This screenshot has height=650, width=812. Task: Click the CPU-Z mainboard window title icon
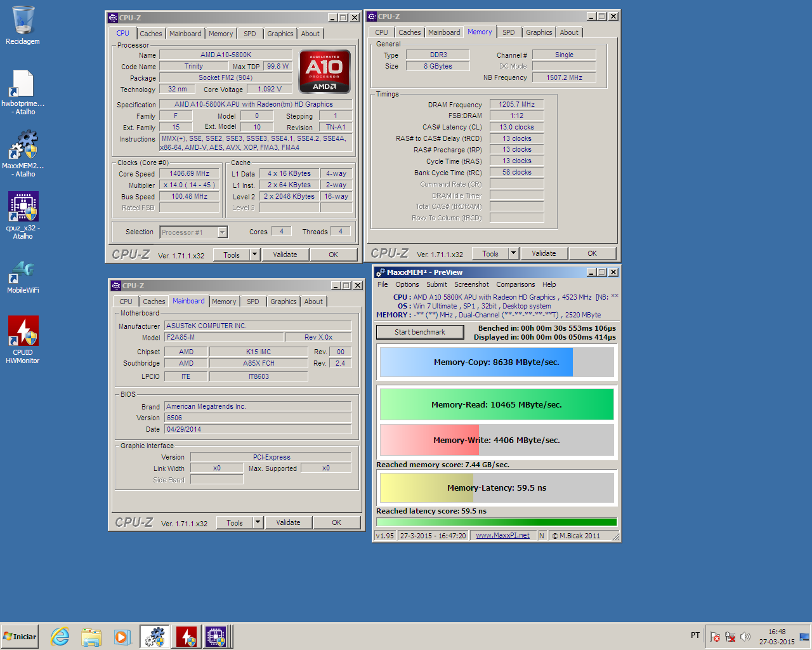[115, 286]
